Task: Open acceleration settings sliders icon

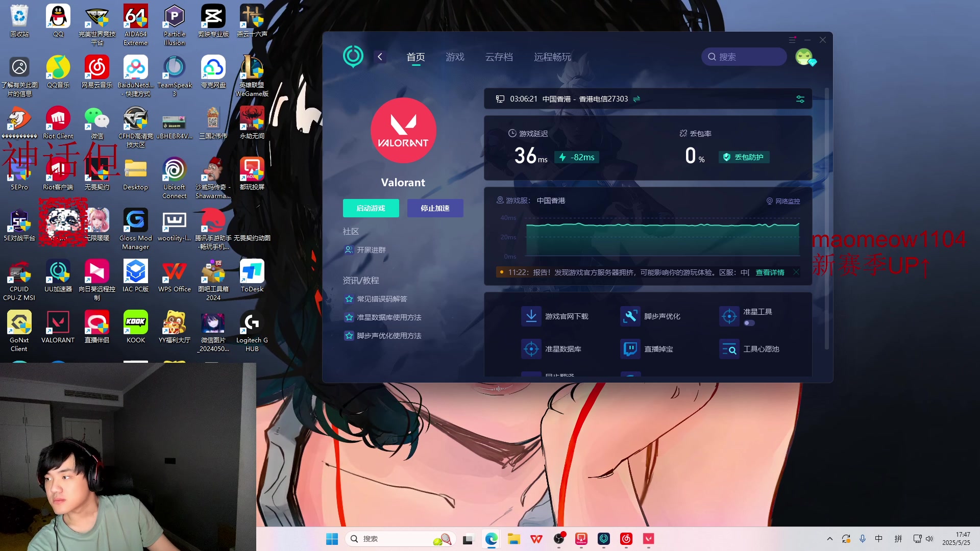Action: [x=800, y=99]
